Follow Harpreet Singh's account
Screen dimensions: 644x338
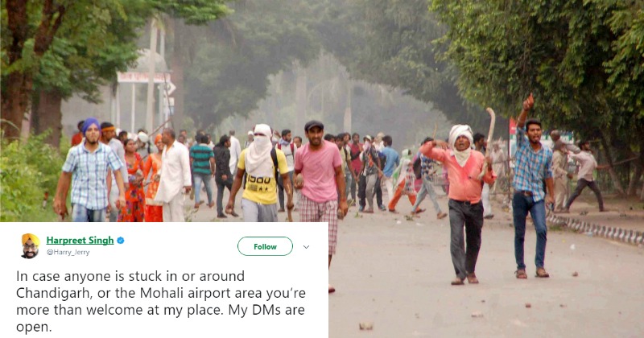point(265,246)
